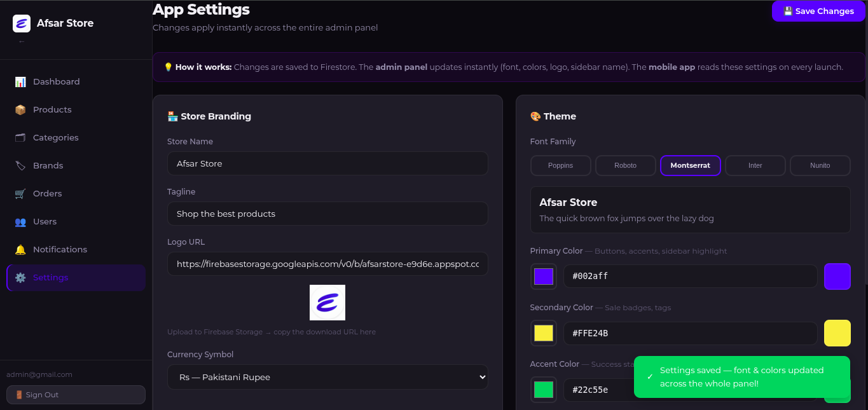The width and height of the screenshot is (868, 410).
Task: Pick the Nunito font option
Action: 820,165
